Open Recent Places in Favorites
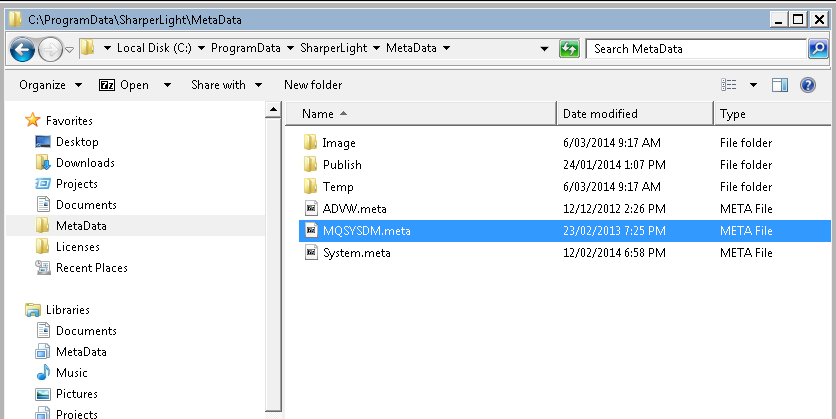Screen dimensions: 836x419 92,268
